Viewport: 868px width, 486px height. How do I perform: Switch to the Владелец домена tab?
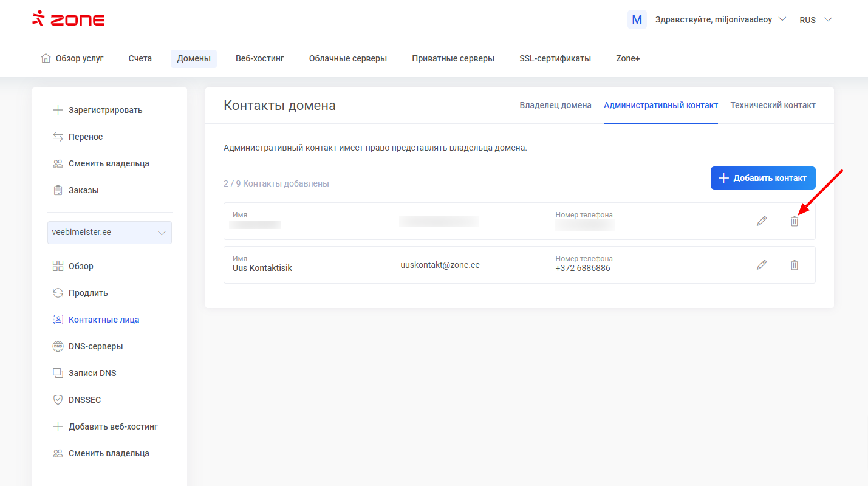click(x=555, y=105)
